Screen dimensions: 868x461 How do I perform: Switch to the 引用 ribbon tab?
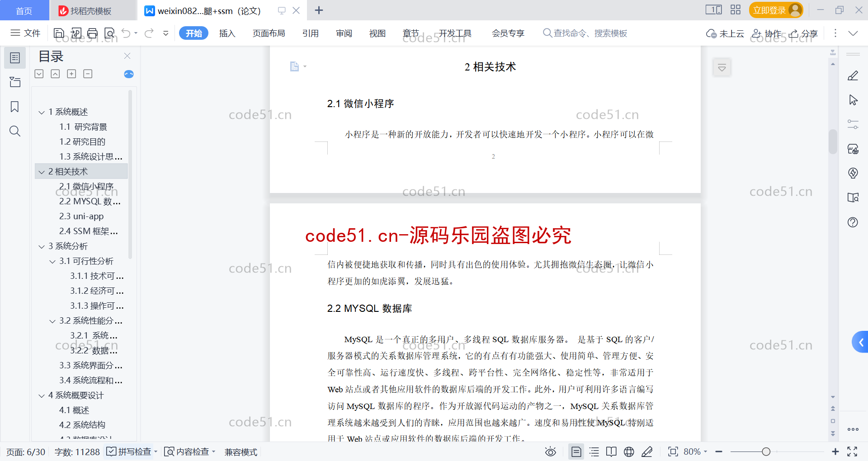[311, 33]
